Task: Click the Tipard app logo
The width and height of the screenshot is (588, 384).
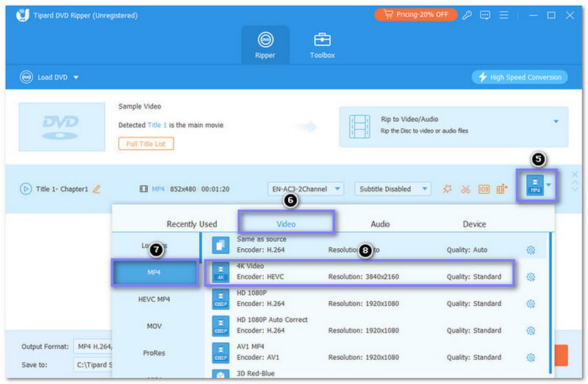Action: coord(23,15)
